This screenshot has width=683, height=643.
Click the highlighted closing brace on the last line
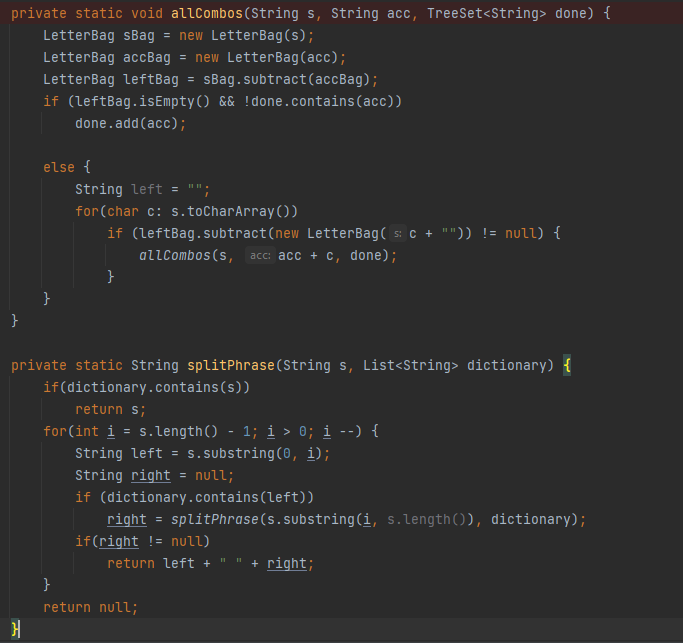15,629
